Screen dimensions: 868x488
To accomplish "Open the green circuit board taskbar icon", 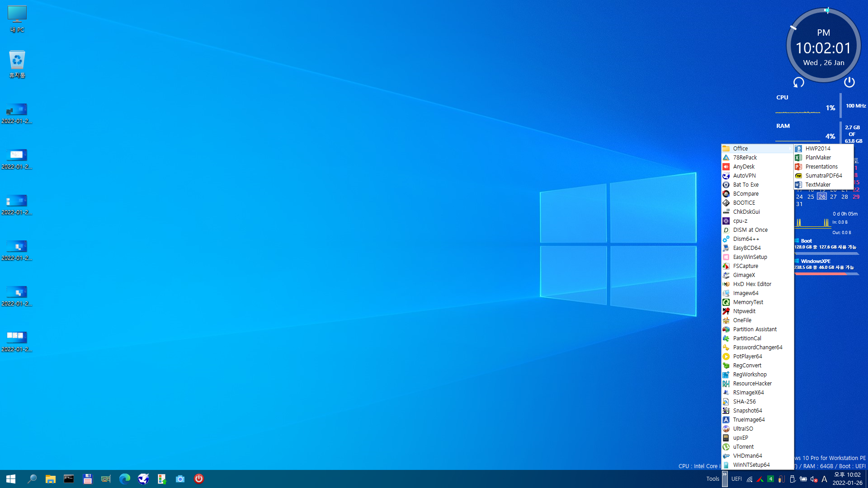I will (x=106, y=479).
